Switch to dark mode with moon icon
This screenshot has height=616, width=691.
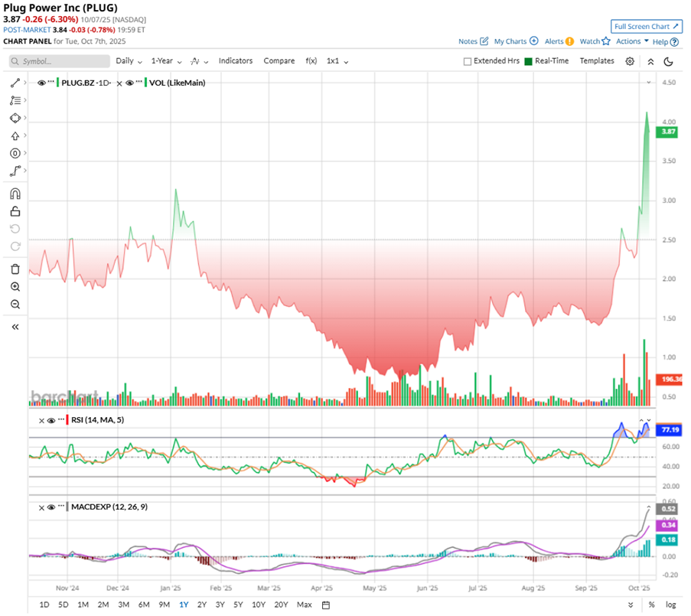[669, 62]
